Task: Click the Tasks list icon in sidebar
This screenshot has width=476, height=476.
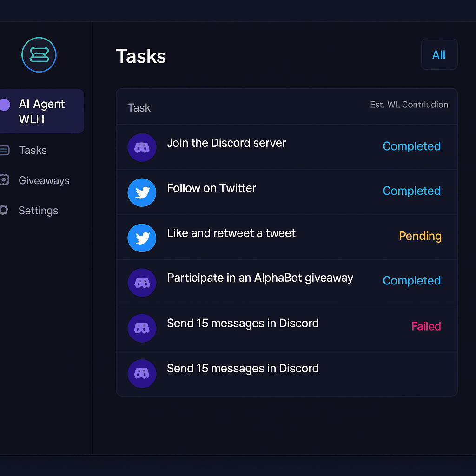Action: tap(4, 150)
